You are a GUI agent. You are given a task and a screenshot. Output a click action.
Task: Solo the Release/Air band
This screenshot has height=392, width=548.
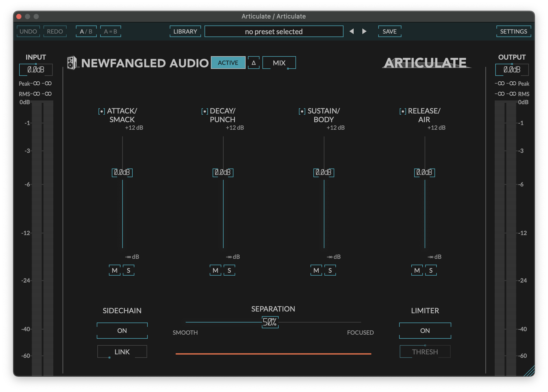click(431, 270)
